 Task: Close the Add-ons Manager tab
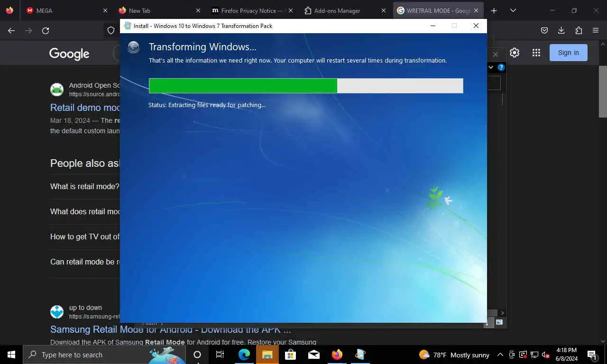click(383, 10)
